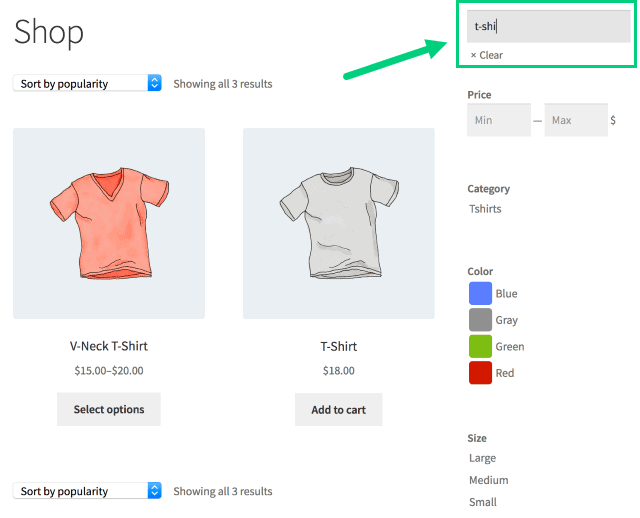Filter by Tshirts category
Viewport: 640px width, 518px height.
pyautogui.click(x=485, y=209)
